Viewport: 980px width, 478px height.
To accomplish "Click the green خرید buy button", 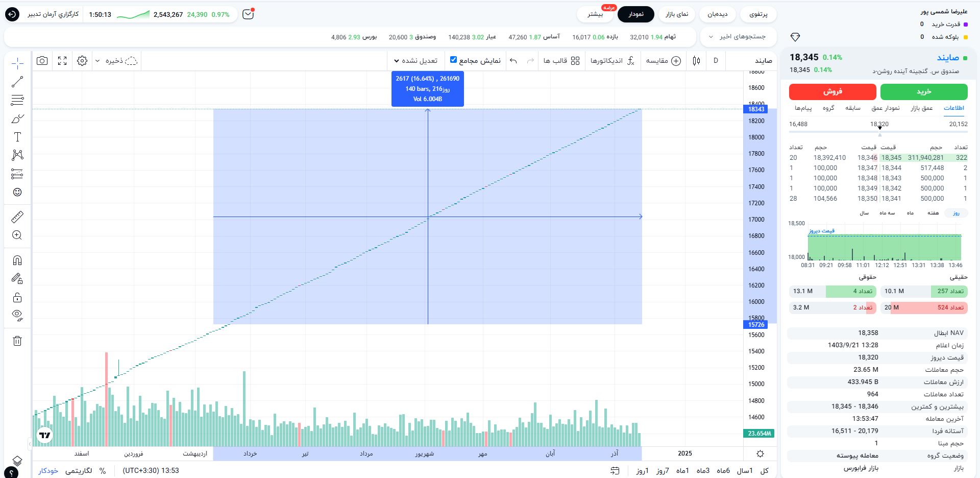I will click(924, 91).
